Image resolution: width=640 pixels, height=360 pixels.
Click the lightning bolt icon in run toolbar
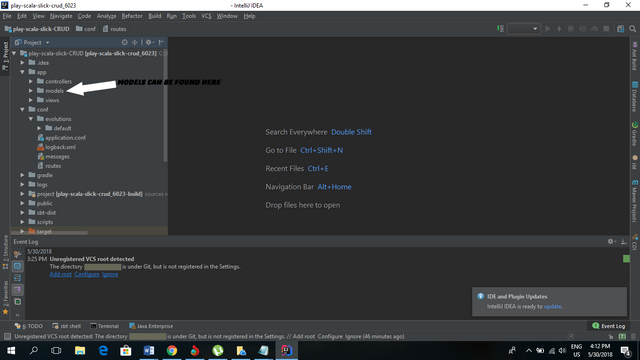[x=559, y=29]
